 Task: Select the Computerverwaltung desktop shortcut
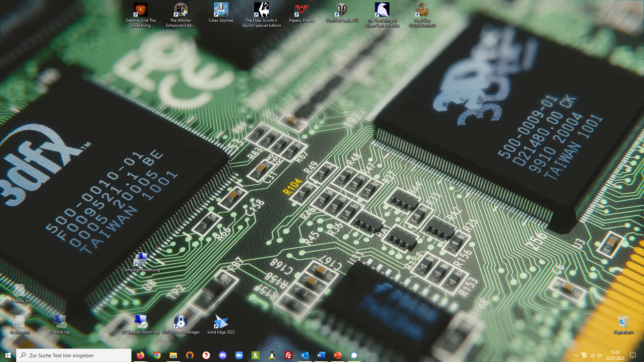[x=141, y=262]
